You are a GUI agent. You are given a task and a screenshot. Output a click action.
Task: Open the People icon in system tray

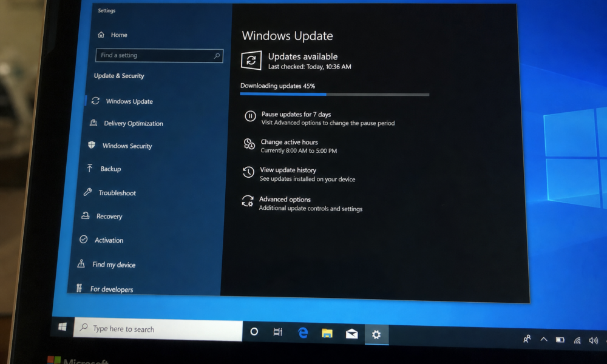(x=527, y=339)
